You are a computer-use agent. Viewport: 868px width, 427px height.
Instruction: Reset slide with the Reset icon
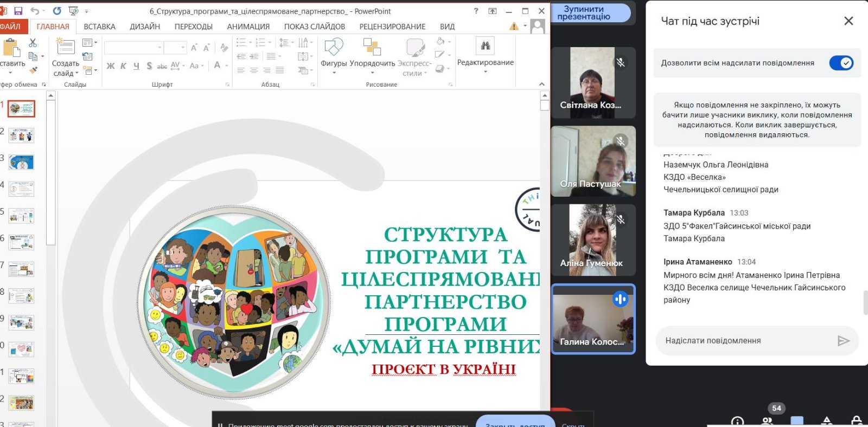pyautogui.click(x=87, y=56)
